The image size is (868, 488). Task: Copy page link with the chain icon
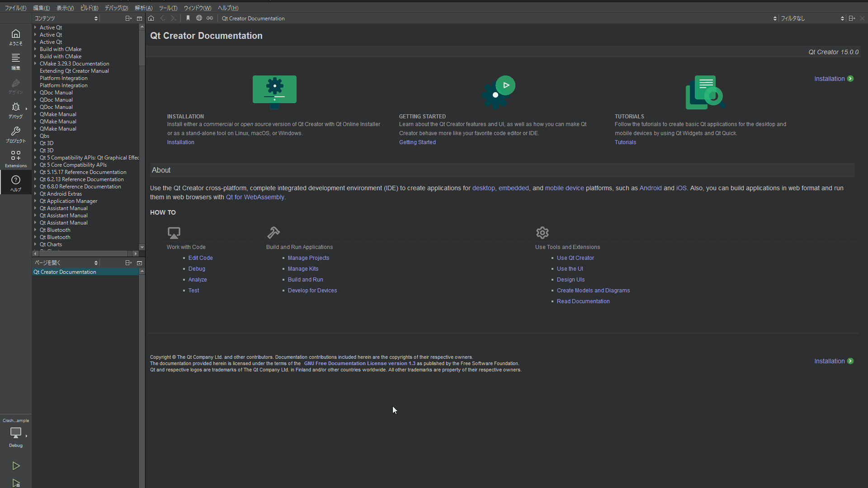pyautogui.click(x=210, y=19)
